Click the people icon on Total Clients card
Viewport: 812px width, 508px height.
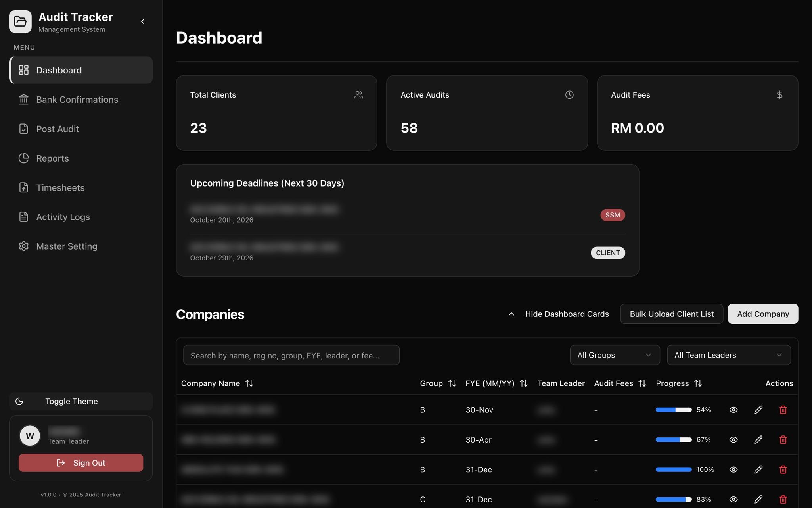point(358,95)
